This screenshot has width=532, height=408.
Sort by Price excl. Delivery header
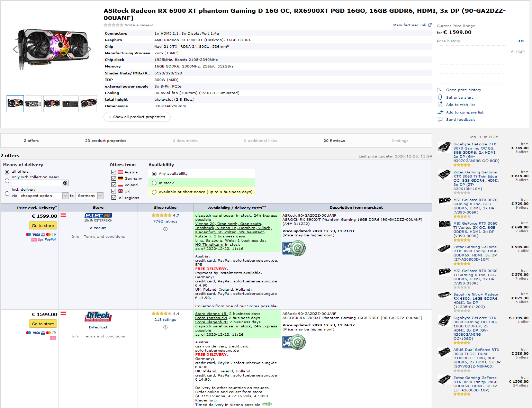(x=37, y=208)
